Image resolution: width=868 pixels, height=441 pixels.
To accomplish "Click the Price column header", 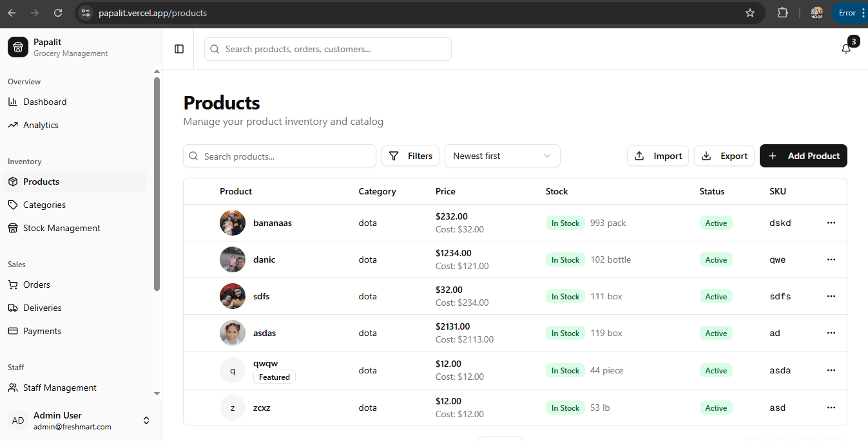I will coord(445,191).
